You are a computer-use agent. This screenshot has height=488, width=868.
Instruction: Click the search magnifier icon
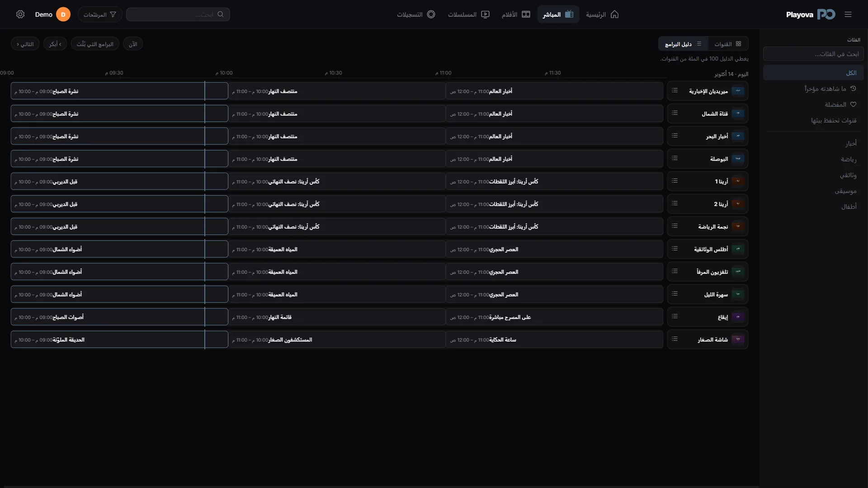coord(221,14)
